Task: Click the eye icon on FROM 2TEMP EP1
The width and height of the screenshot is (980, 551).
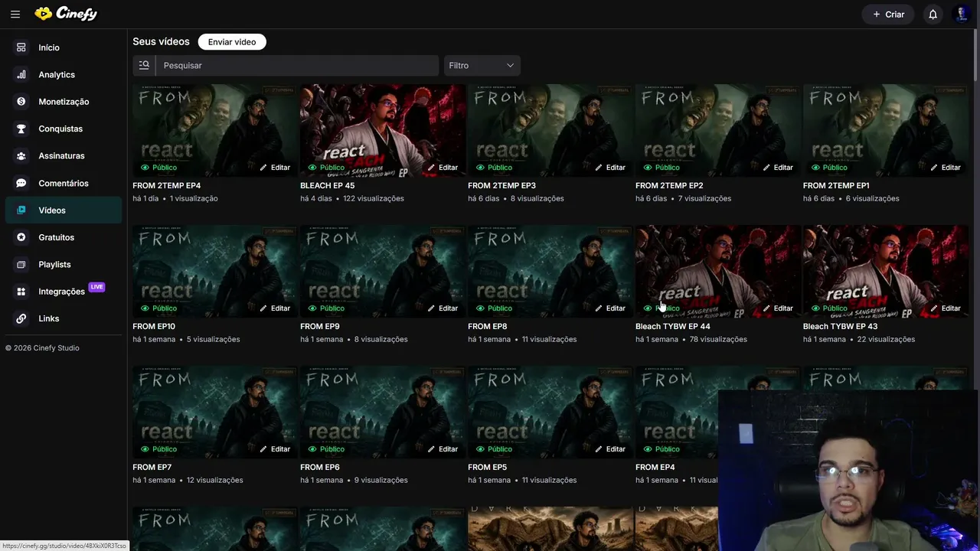Action: tap(815, 168)
